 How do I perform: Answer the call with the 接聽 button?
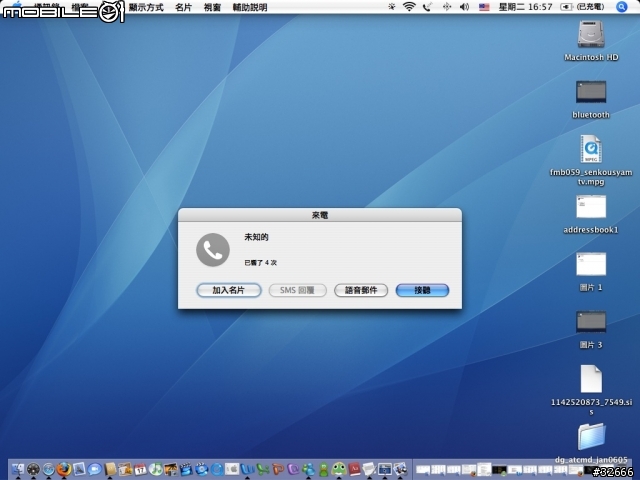tap(422, 290)
